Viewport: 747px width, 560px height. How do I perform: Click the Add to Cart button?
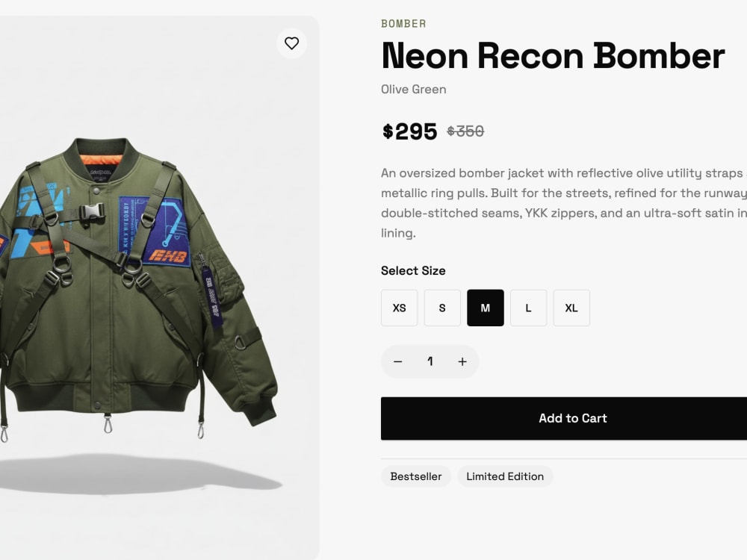(x=564, y=418)
